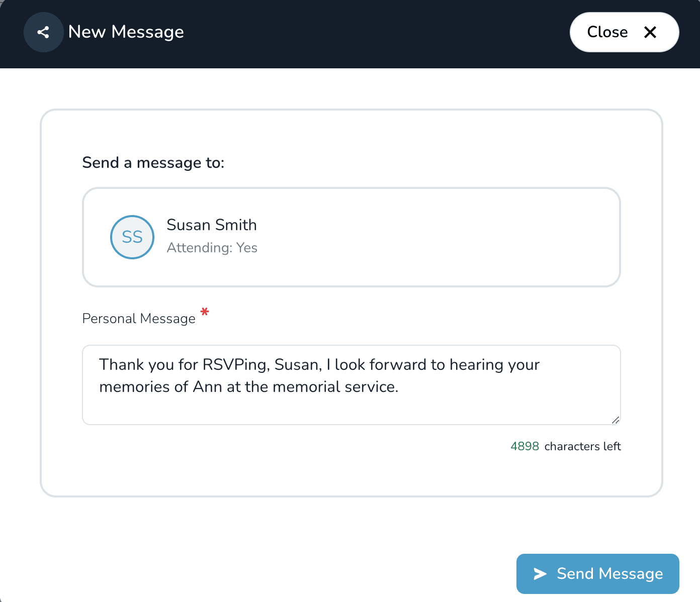Click the Susan Smith name label
700x602 pixels.
(x=211, y=225)
